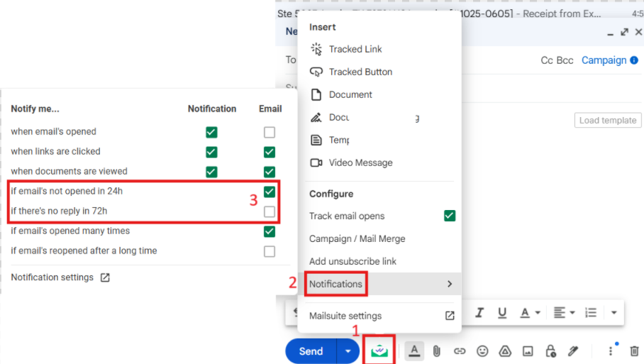Toggle confidential mode lock icon
The image size is (644, 364).
tap(550, 351)
